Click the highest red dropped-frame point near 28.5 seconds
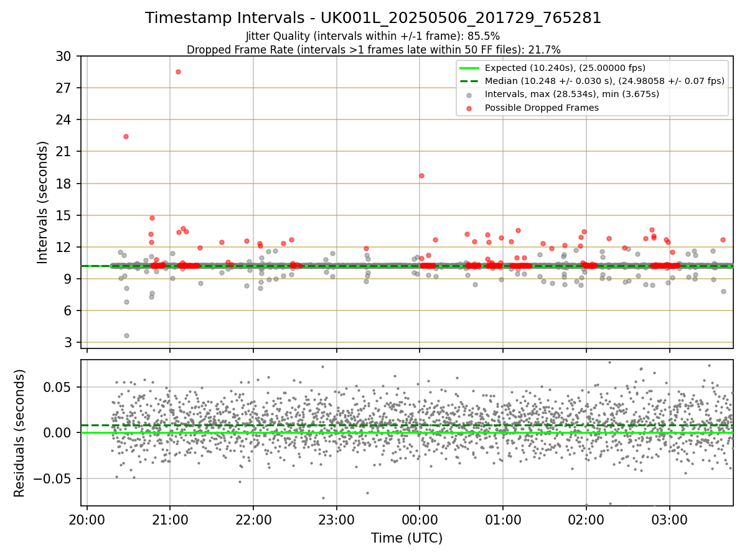Screen dimensions: 747x560 point(178,72)
